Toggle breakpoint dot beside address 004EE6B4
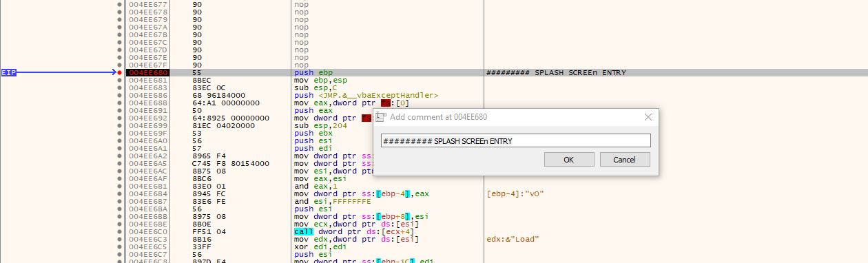The image size is (868, 263). (x=120, y=193)
